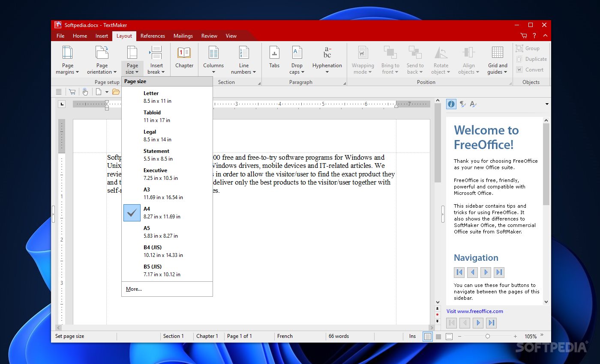Choose the Tabloid page size

click(167, 116)
